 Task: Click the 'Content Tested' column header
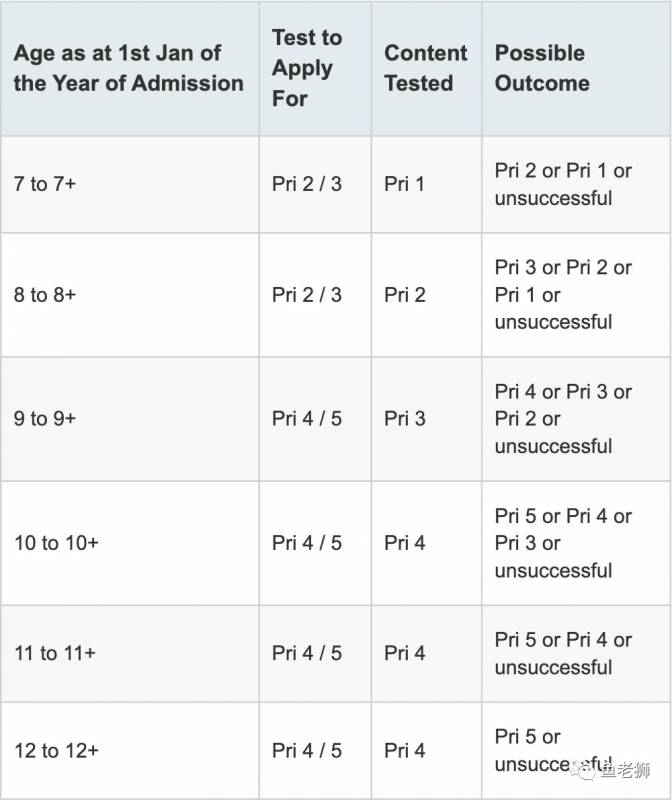pos(426,68)
